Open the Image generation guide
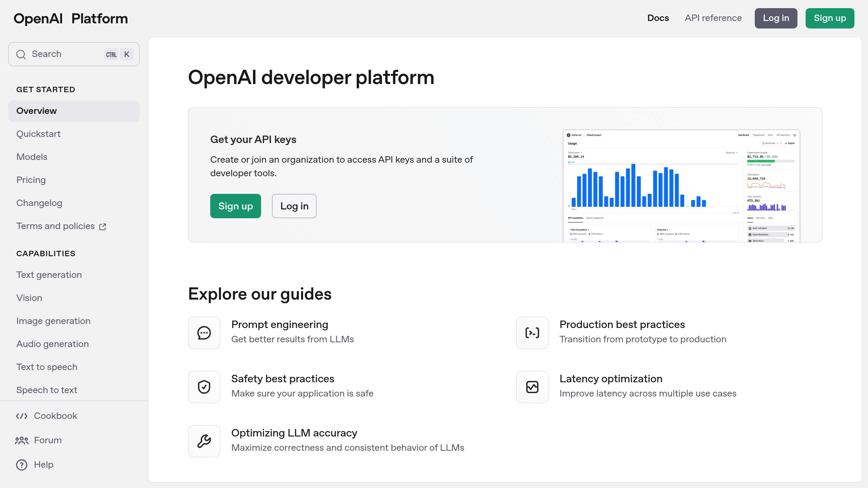This screenshot has width=868, height=488. point(53,321)
